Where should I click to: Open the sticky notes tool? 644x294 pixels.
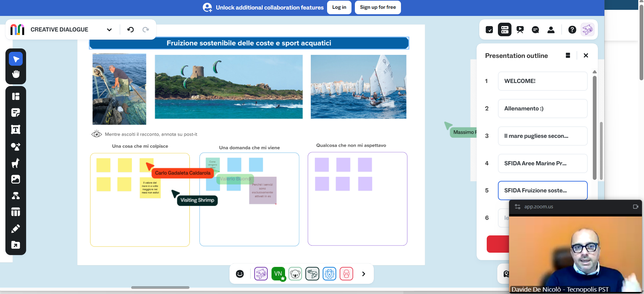coord(16,113)
